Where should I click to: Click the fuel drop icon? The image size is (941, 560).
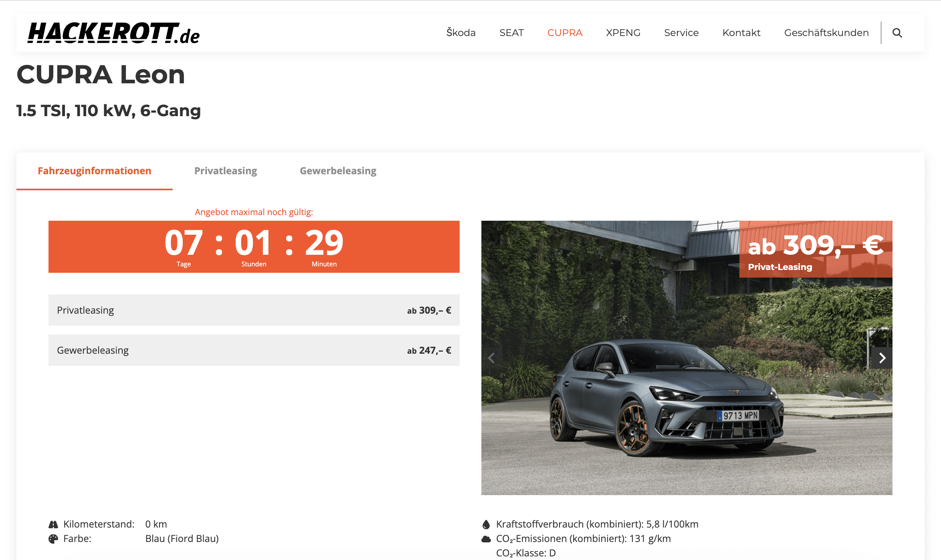(486, 524)
